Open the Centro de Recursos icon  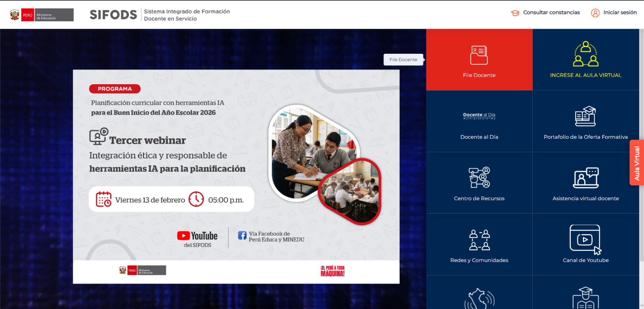point(479,177)
